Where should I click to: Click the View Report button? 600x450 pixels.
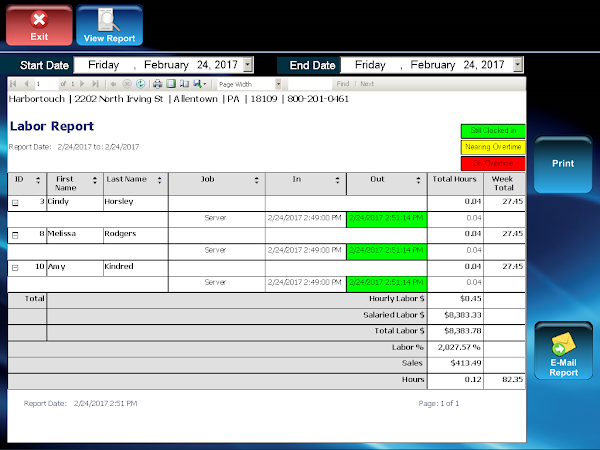(x=109, y=25)
